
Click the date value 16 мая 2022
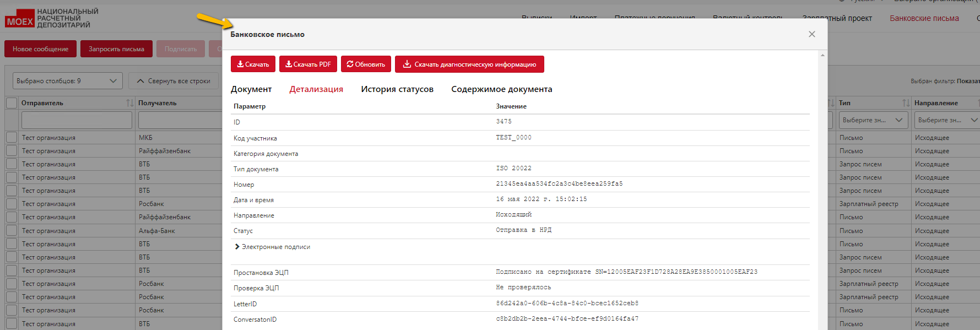(541, 199)
